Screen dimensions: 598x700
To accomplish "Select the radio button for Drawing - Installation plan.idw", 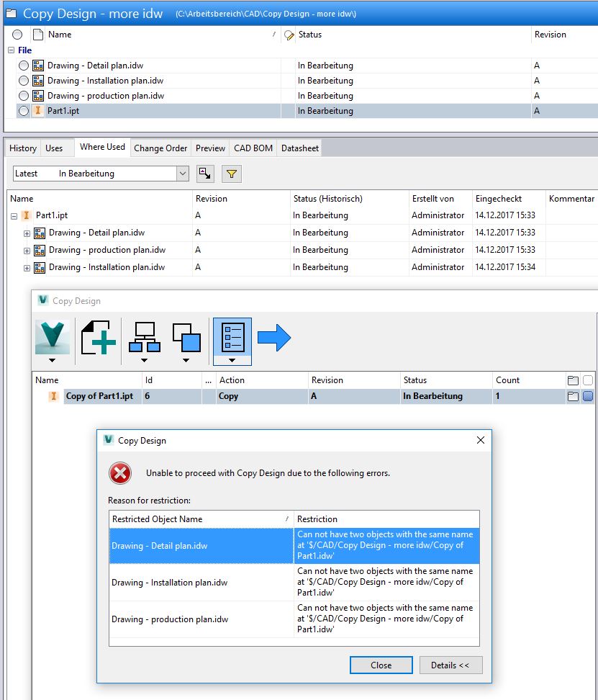I will 23,80.
